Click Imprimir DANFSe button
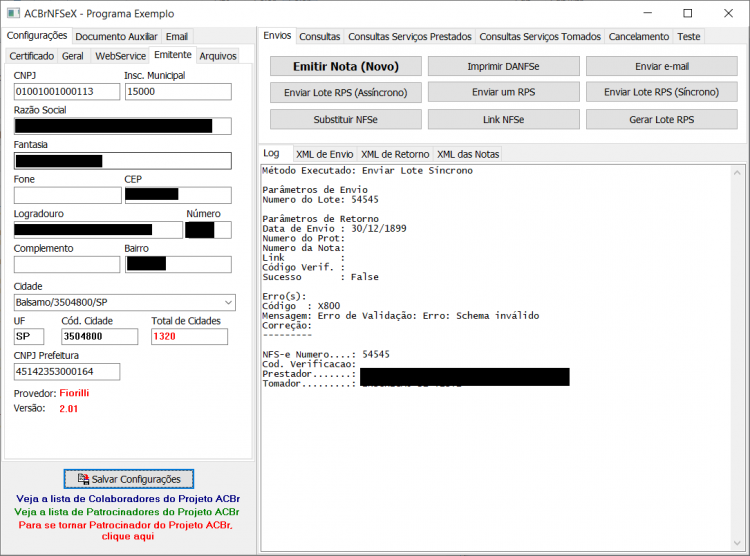This screenshot has width=750, height=556. [503, 66]
